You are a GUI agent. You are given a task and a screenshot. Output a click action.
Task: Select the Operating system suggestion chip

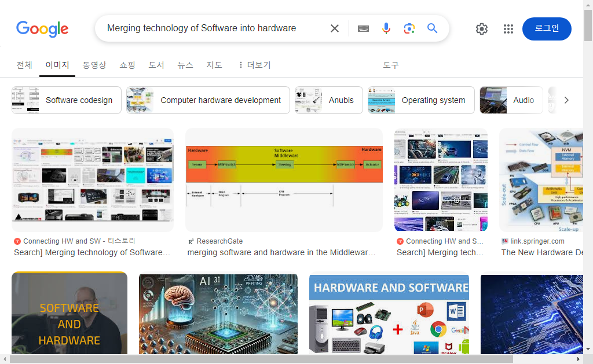pyautogui.click(x=421, y=100)
